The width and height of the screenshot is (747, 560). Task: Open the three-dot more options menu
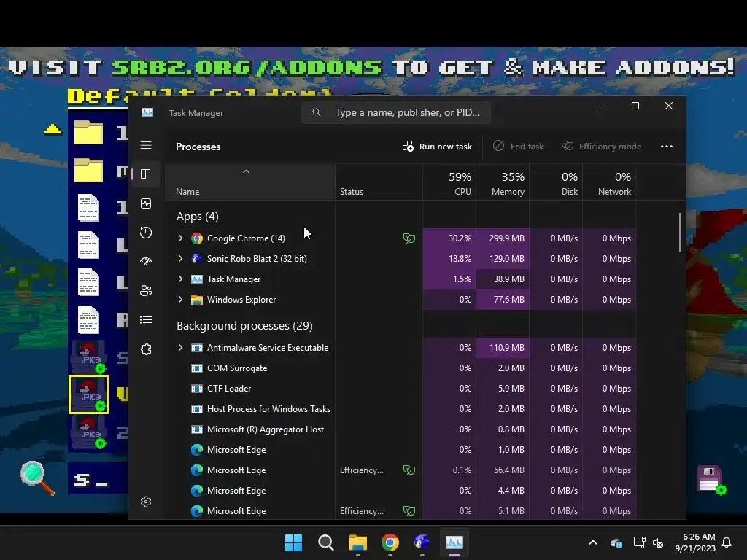(667, 146)
